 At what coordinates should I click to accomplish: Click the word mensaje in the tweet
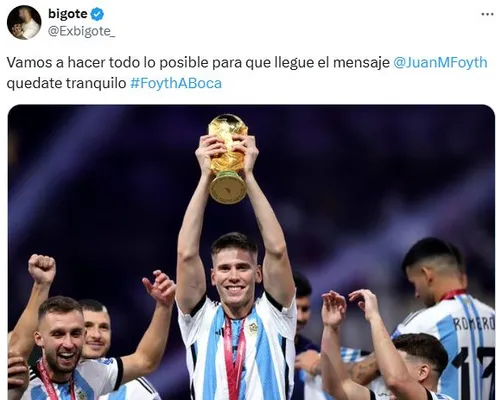tap(361, 63)
